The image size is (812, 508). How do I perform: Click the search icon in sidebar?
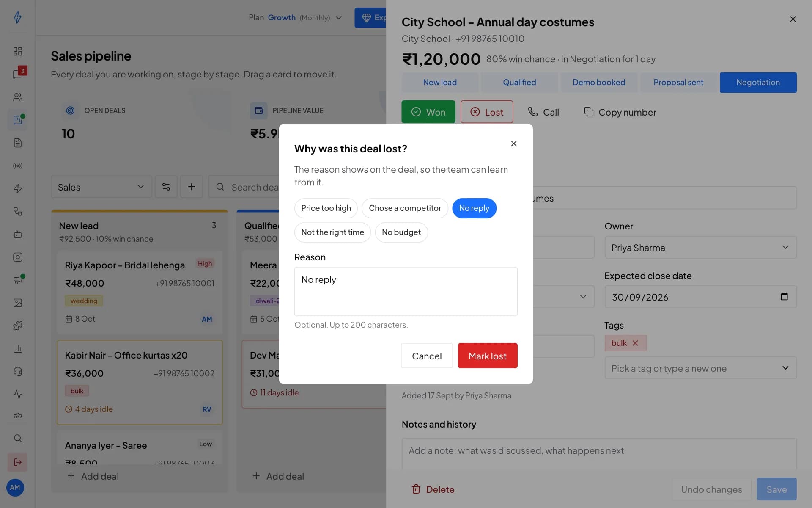pyautogui.click(x=18, y=438)
